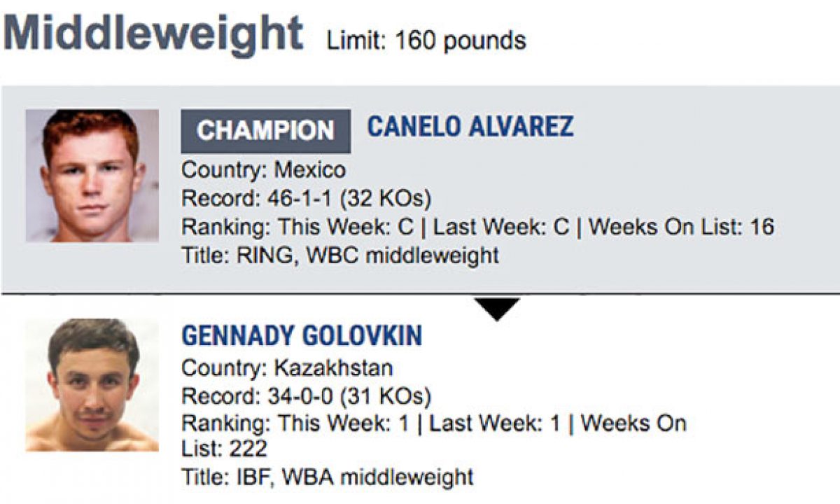This screenshot has height=504, width=840.
Task: Click Canelo's "This Week: C" ranking
Action: coord(347,227)
